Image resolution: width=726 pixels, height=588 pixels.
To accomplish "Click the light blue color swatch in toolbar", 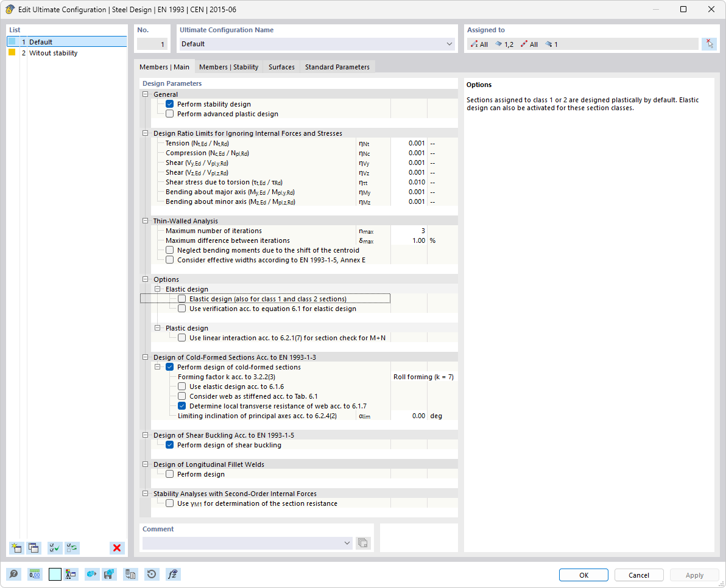I will pyautogui.click(x=55, y=574).
